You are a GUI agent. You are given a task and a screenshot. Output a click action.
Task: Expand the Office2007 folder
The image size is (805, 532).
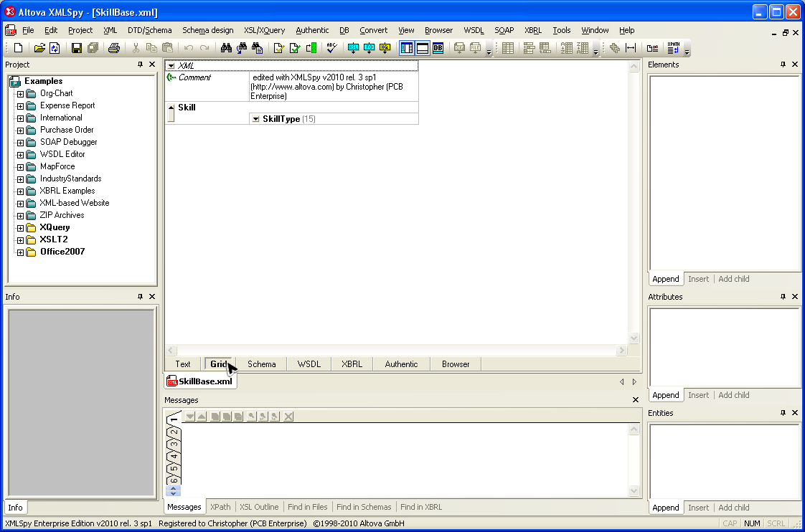tap(21, 252)
